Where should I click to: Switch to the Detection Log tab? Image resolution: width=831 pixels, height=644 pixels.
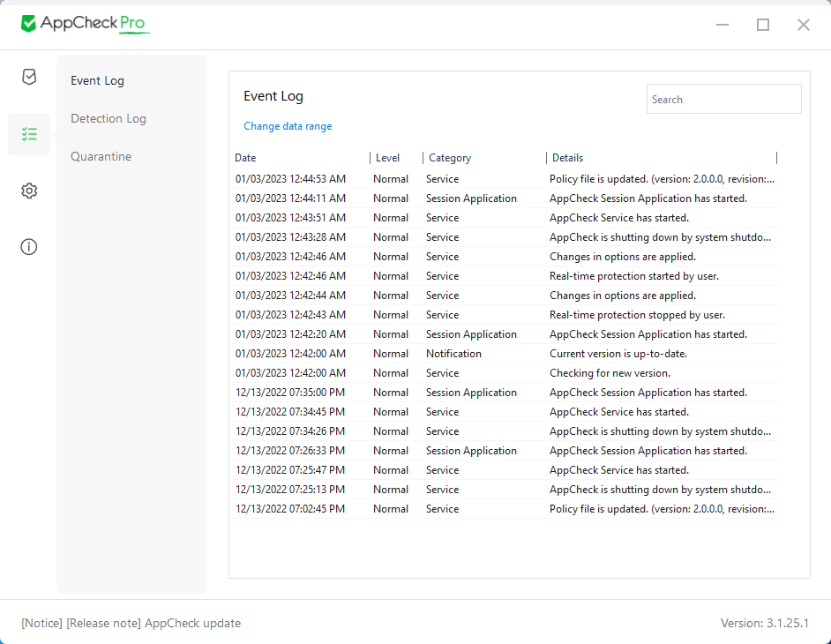click(x=109, y=119)
